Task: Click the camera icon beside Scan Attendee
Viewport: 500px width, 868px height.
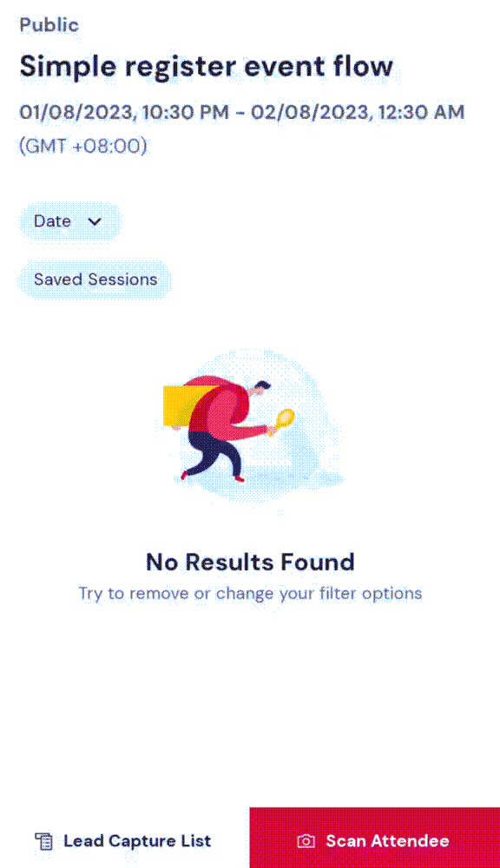Action: point(306,841)
